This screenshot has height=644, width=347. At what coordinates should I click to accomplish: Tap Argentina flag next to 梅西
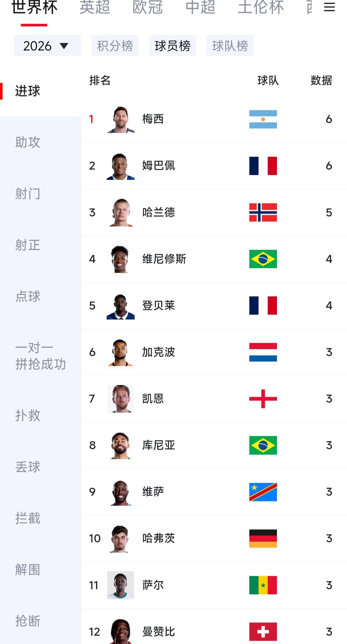(263, 119)
